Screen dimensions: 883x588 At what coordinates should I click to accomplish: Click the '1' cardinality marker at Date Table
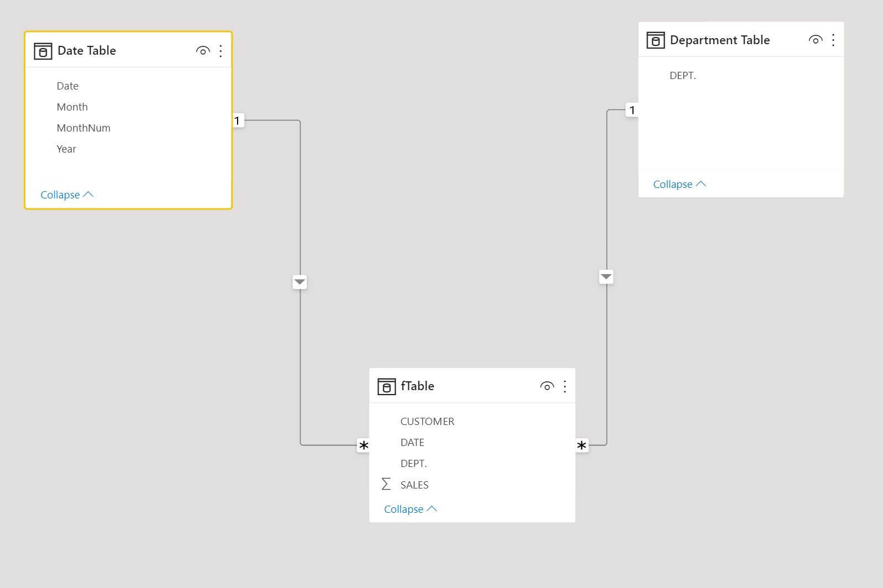[x=238, y=120]
